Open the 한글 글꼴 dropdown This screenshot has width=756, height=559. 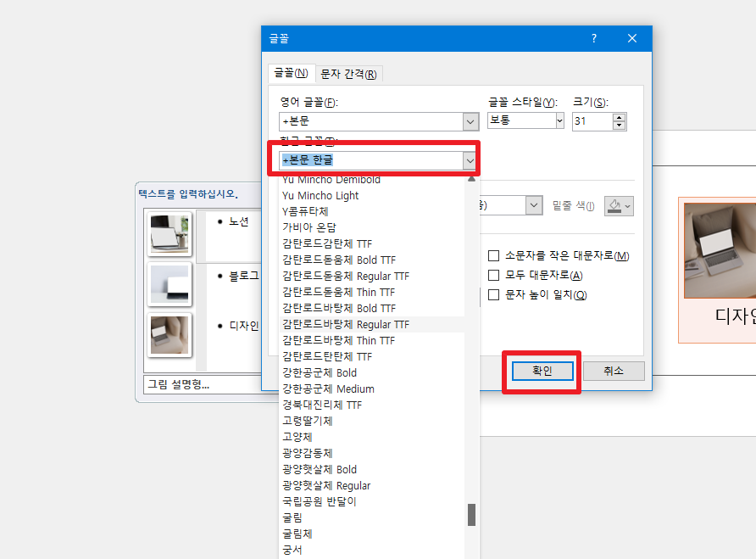click(470, 160)
